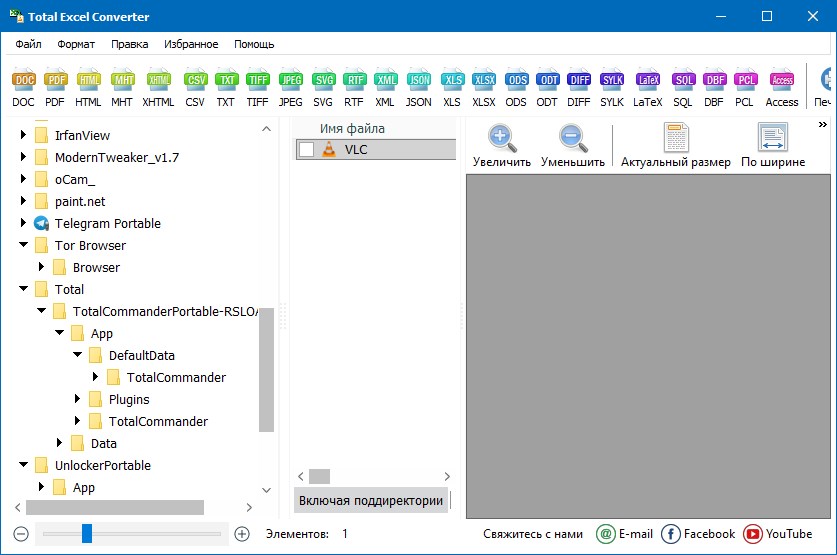
Task: Choose TXT output format
Action: pyautogui.click(x=226, y=88)
